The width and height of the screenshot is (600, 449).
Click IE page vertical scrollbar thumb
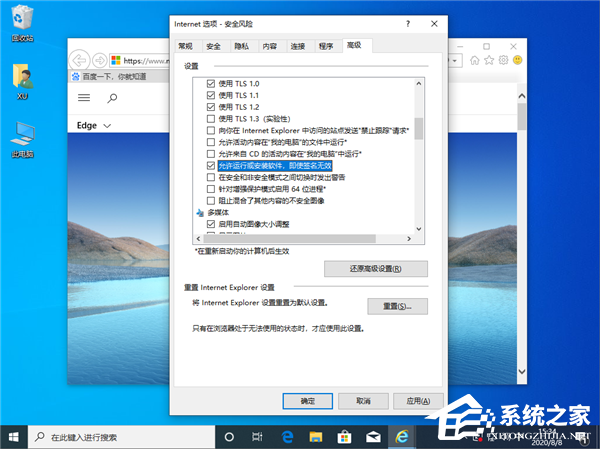[522, 116]
